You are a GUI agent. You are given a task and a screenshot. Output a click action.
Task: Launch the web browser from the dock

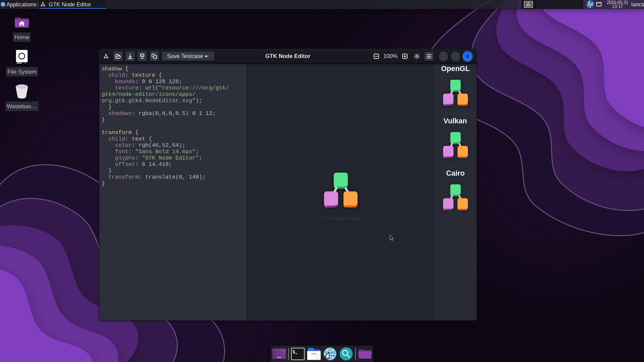tap(330, 354)
